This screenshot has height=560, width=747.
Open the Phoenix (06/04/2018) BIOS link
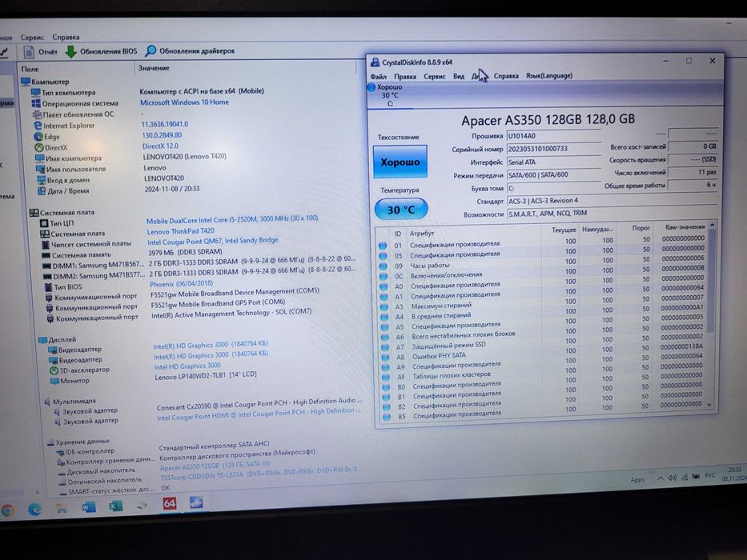[182, 284]
